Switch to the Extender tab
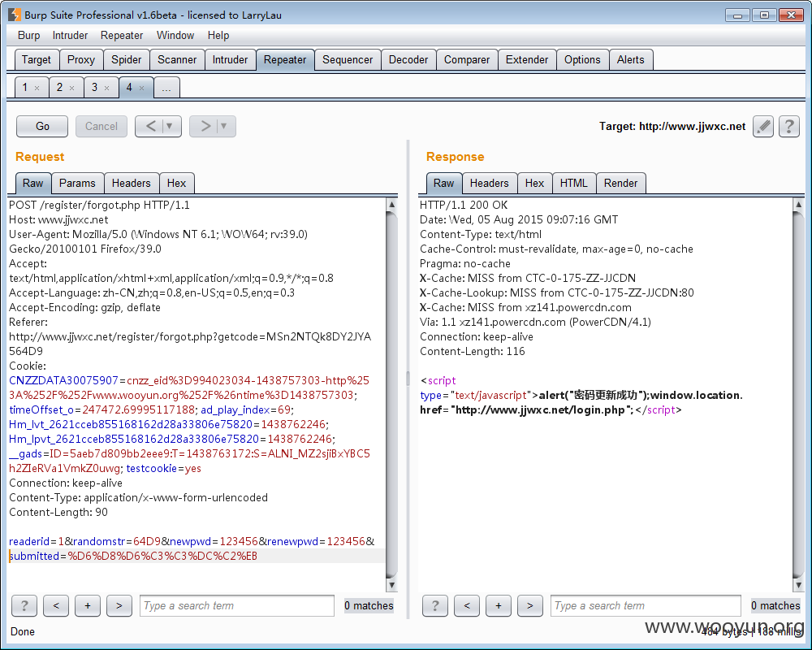The image size is (812, 650). pos(527,59)
